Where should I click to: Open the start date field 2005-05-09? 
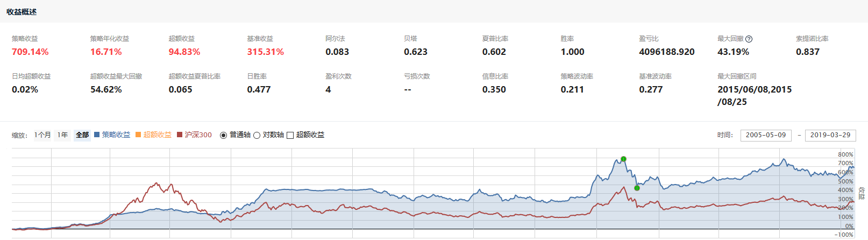[x=766, y=135]
